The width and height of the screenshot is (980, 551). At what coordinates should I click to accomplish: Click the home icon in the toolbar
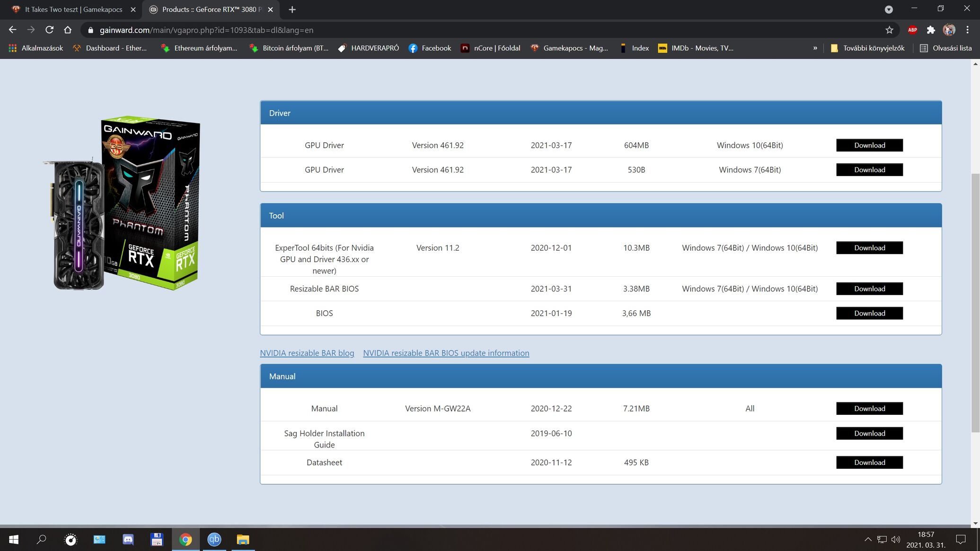[x=68, y=30]
